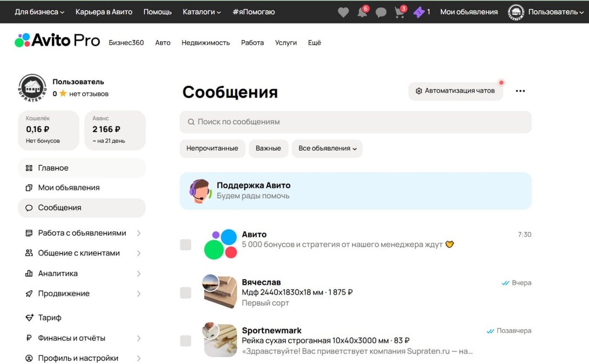Open shopping cart with badge 3
This screenshot has width=589, height=364.
coord(400,12)
